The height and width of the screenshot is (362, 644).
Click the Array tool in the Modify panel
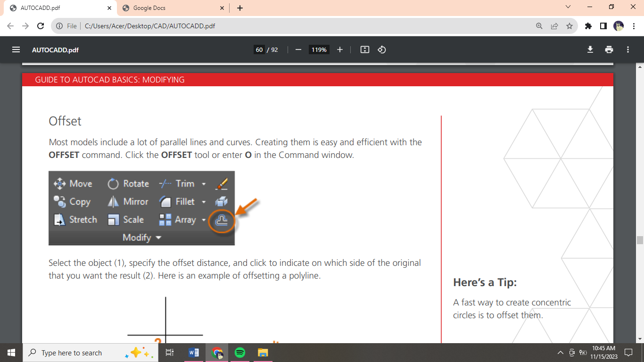click(x=177, y=220)
